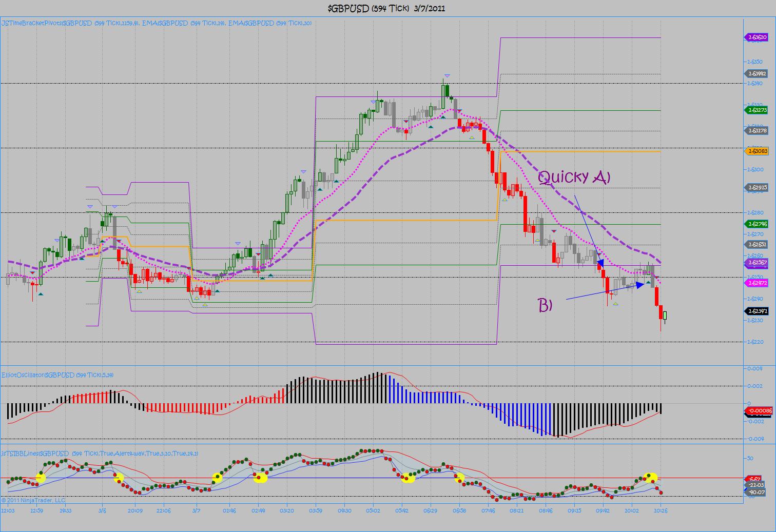Click the 01:46 time axis label
The width and height of the screenshot is (776, 532).
(x=229, y=510)
